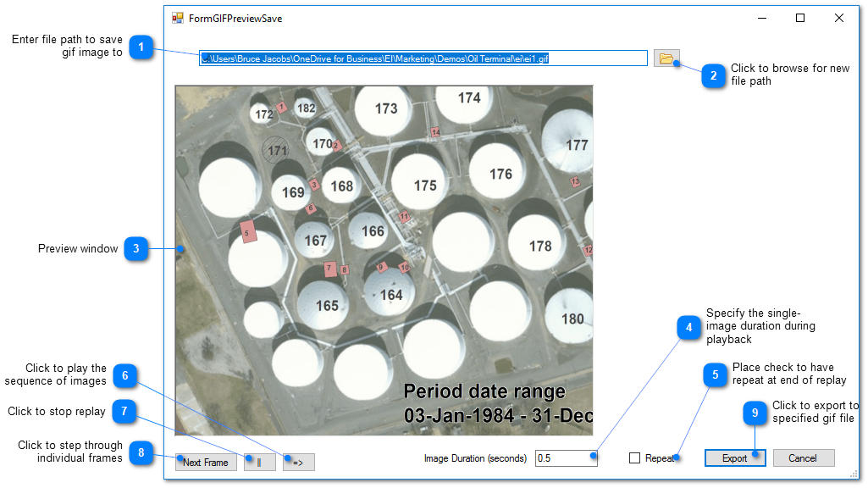Image resolution: width=868 pixels, height=488 pixels.
Task: Click callout marker number 1
Action: point(141,47)
